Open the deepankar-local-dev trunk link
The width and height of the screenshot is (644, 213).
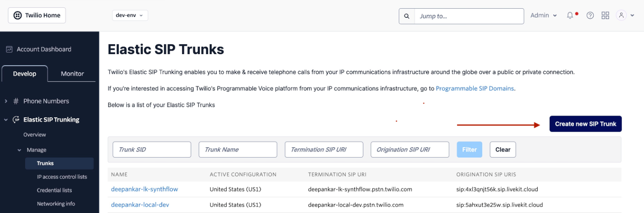coord(140,205)
